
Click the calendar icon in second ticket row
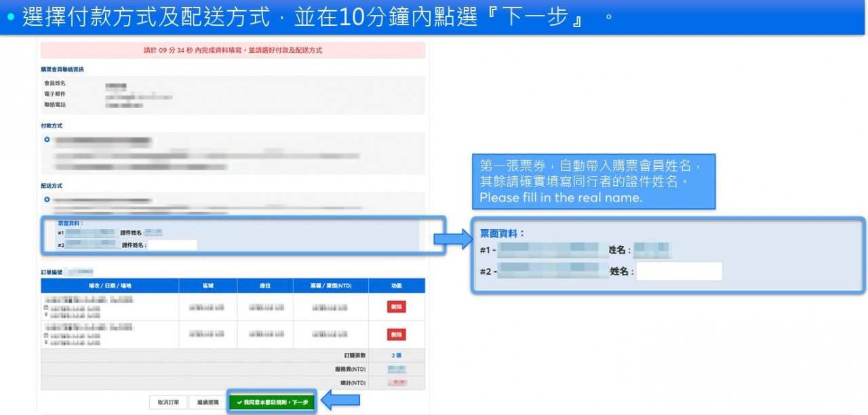(x=46, y=335)
